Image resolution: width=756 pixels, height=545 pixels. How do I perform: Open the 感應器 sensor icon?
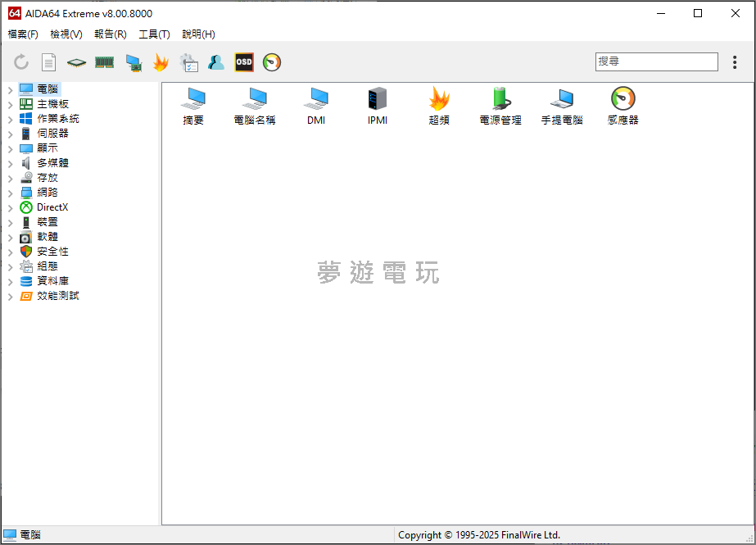coord(622,107)
